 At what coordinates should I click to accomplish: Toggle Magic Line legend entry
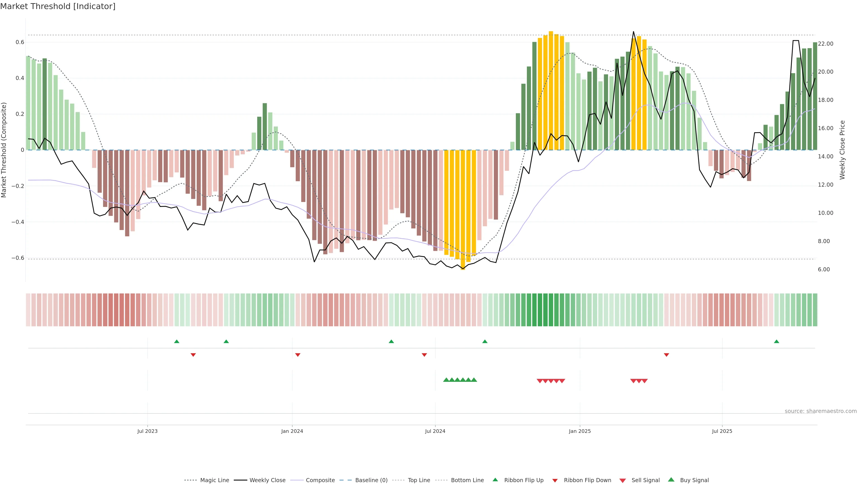(214, 480)
